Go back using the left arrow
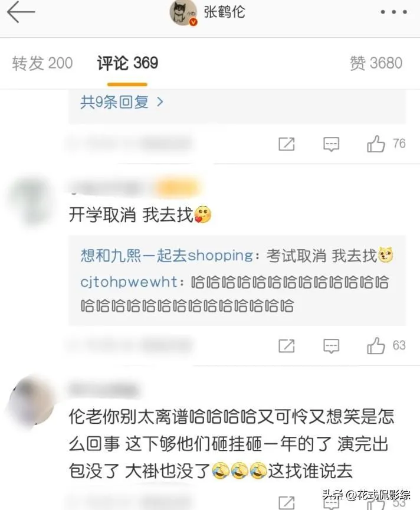The image size is (420, 510). (21, 12)
